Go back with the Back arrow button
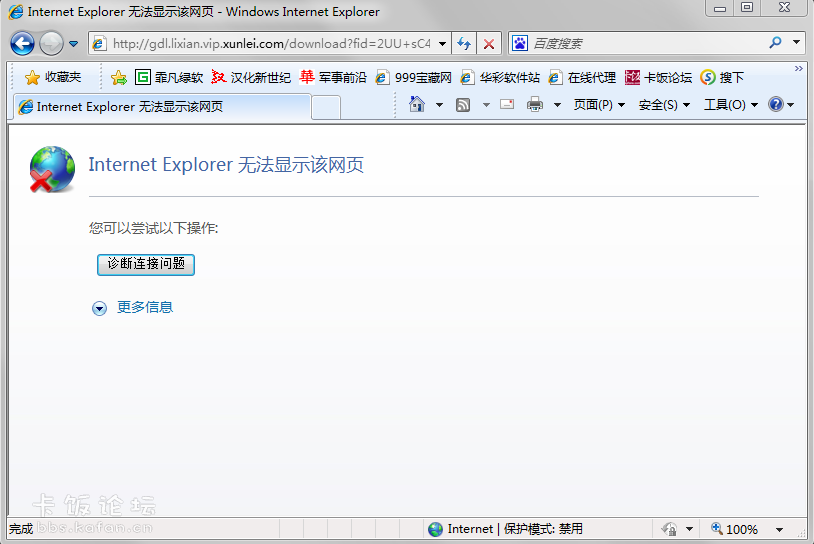The width and height of the screenshot is (814, 544). pos(22,44)
